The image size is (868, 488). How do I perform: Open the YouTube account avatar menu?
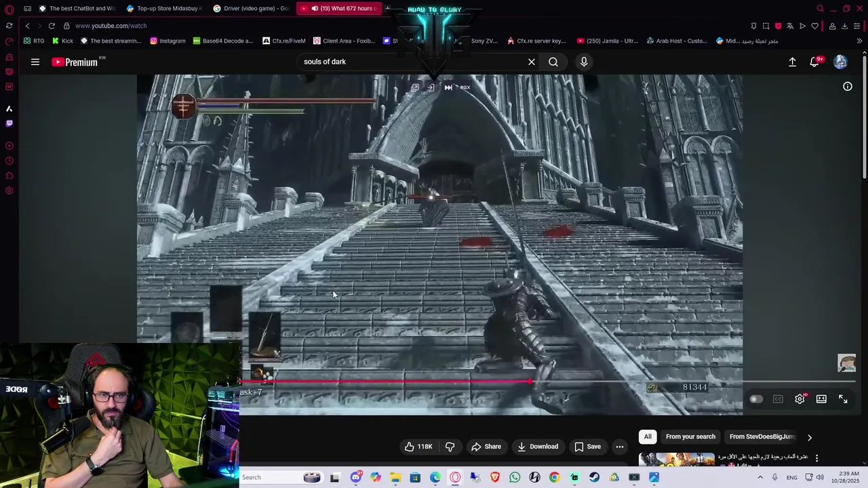[840, 62]
